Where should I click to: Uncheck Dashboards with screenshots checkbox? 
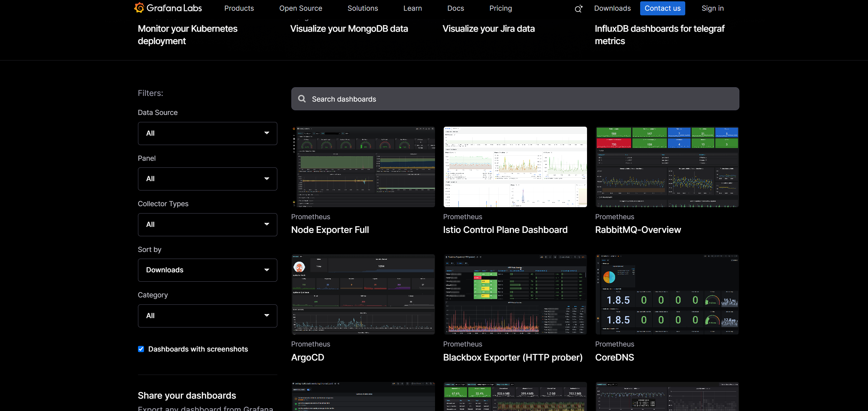tap(141, 349)
